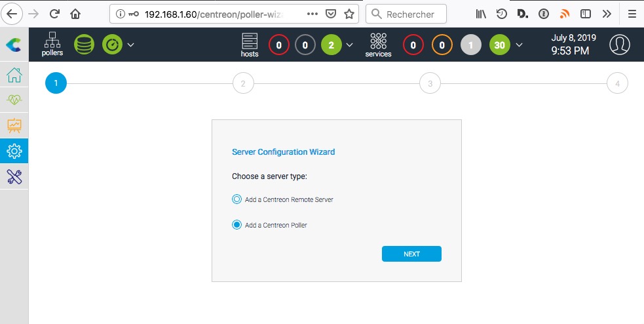Image resolution: width=644 pixels, height=324 pixels.
Task: Select Add a Centreon Remote Server
Action: (237, 199)
